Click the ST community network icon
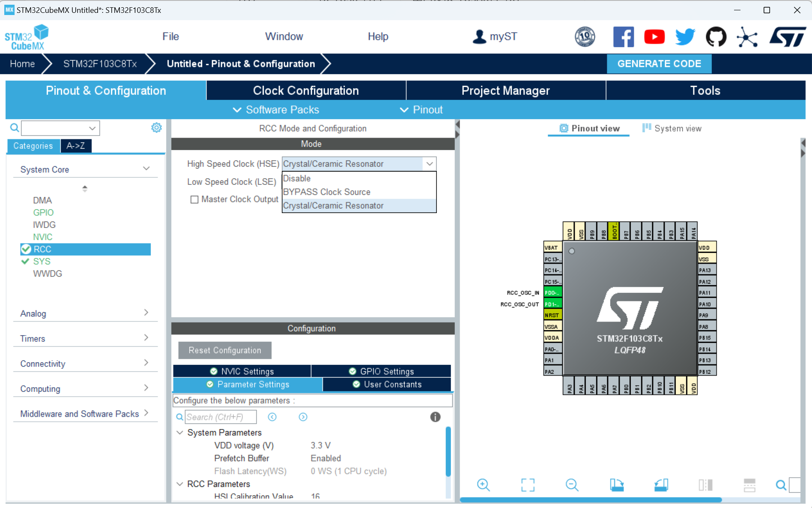Screen dimensions: 812x508 (x=747, y=37)
